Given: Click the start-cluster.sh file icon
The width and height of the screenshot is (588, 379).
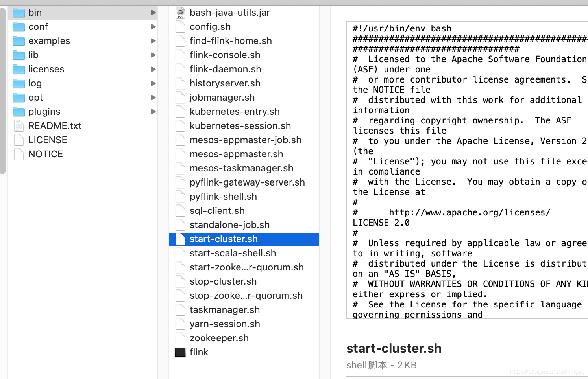Looking at the screenshot, I should click(x=180, y=239).
